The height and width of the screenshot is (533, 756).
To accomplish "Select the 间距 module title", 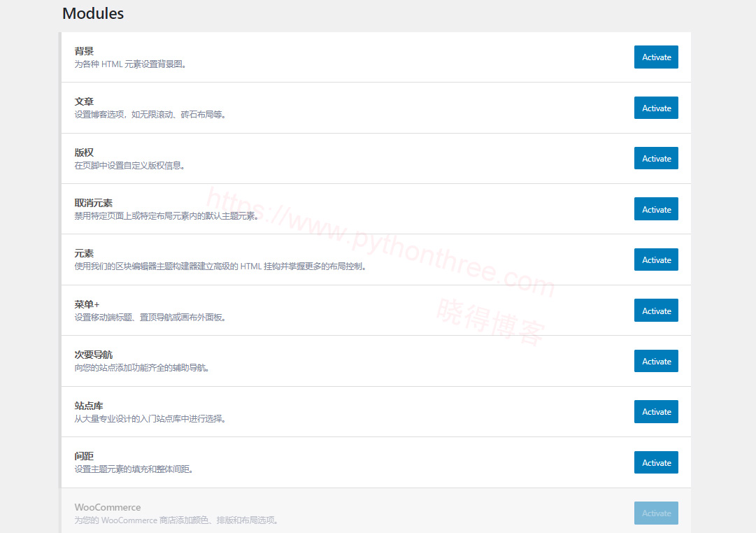I will [84, 456].
